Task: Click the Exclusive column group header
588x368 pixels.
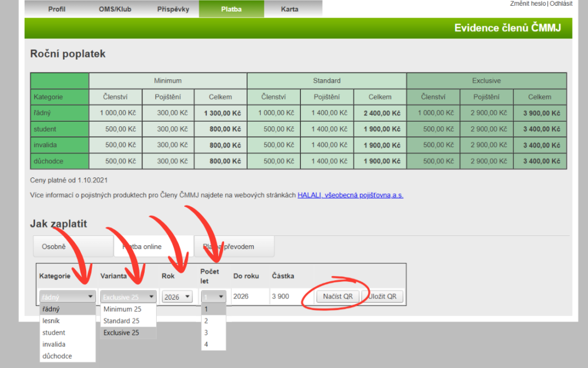Action: 486,80
